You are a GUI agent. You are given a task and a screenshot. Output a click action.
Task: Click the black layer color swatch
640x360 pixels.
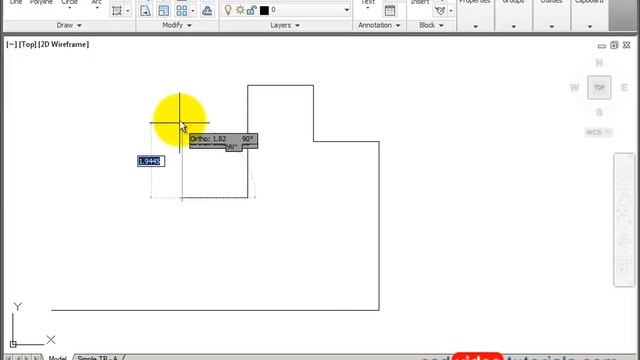(264, 10)
